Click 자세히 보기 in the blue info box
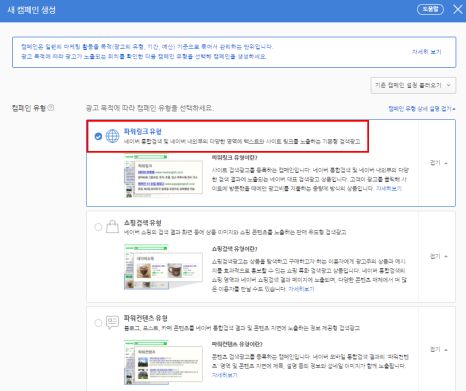466x391 pixels. pyautogui.click(x=427, y=52)
